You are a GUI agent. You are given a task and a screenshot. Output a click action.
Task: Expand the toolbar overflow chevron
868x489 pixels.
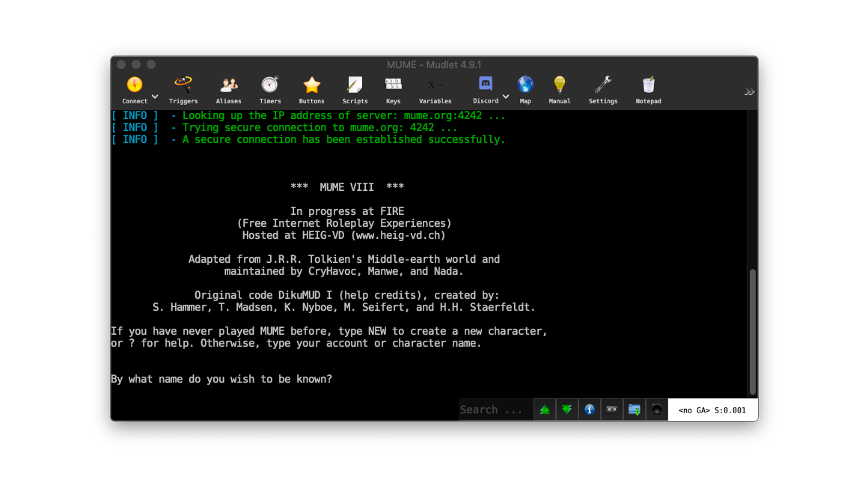(749, 92)
